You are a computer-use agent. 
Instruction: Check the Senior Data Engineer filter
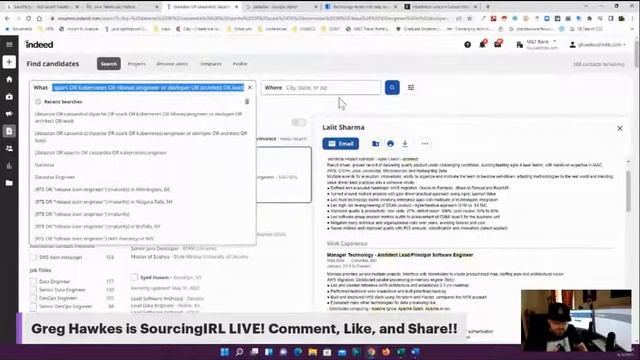tap(33, 289)
